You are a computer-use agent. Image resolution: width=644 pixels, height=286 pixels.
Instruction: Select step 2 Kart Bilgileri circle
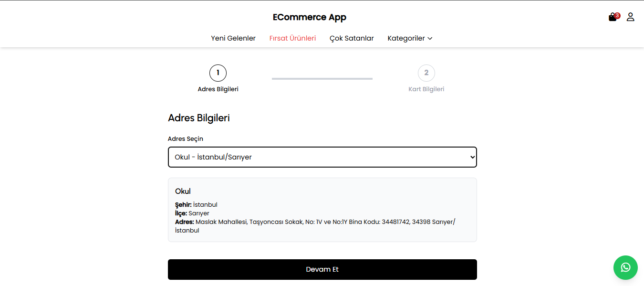(x=426, y=73)
